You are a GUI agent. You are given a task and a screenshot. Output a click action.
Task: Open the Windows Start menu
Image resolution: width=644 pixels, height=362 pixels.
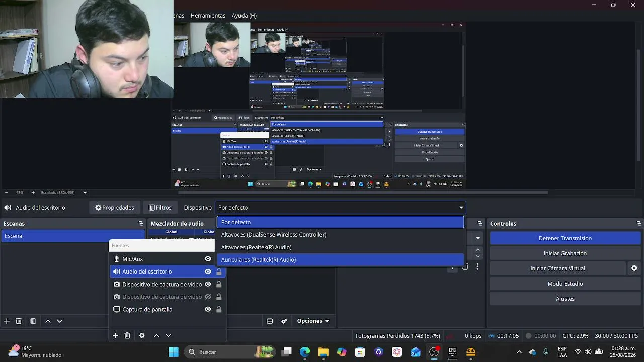174,352
